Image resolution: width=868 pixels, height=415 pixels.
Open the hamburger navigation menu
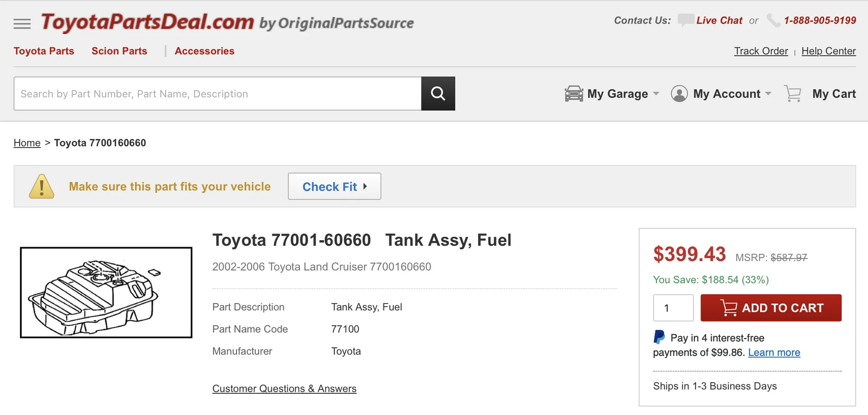(x=22, y=24)
